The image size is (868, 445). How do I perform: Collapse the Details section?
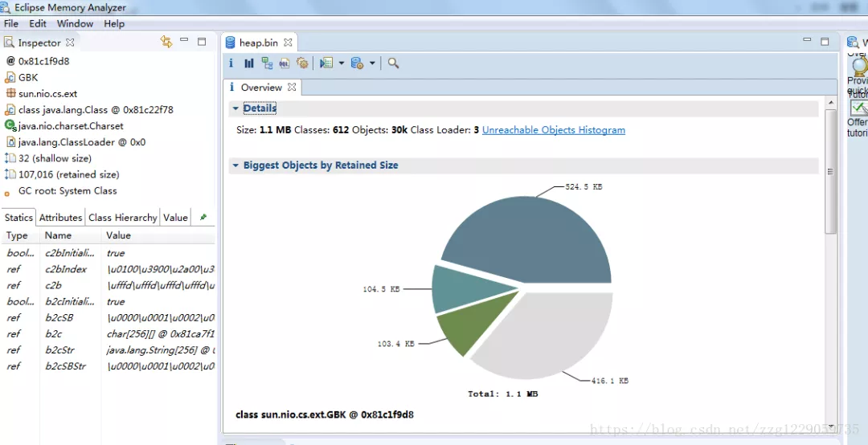[235, 108]
